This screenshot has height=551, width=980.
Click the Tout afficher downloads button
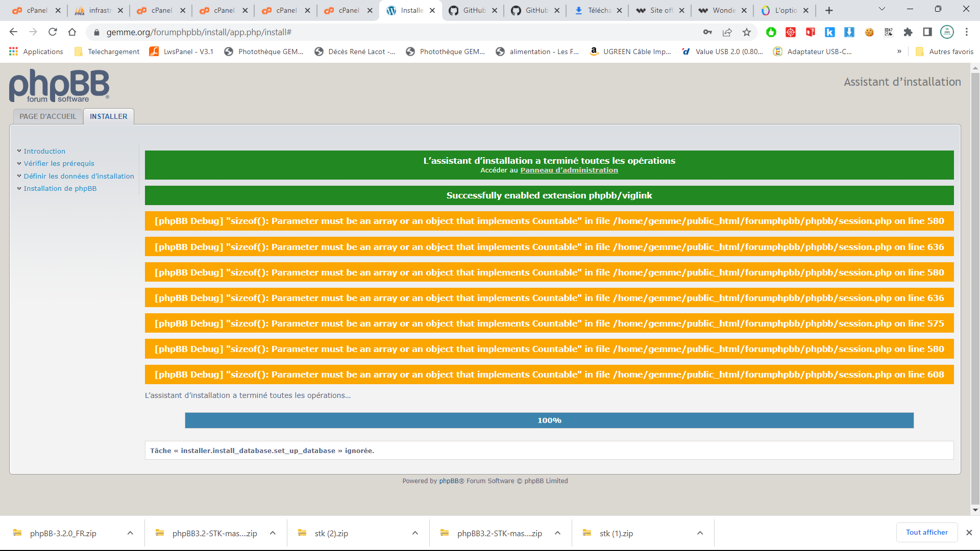click(926, 532)
